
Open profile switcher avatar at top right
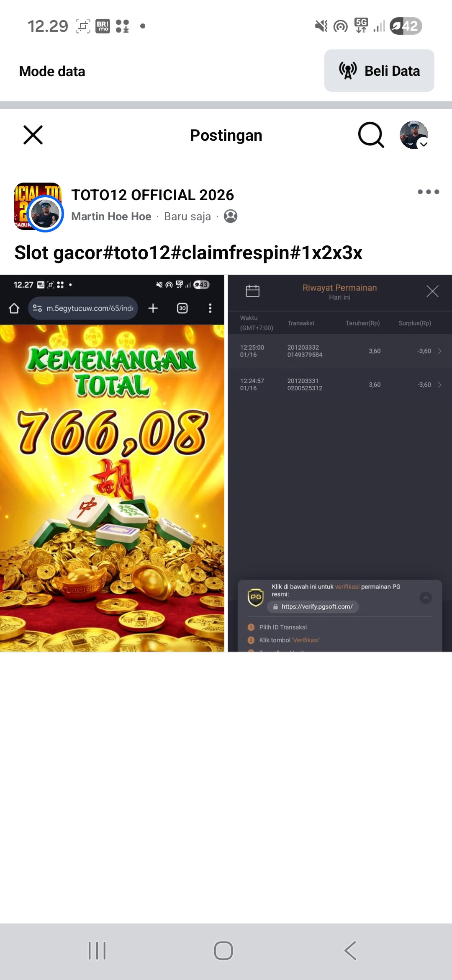(x=414, y=135)
